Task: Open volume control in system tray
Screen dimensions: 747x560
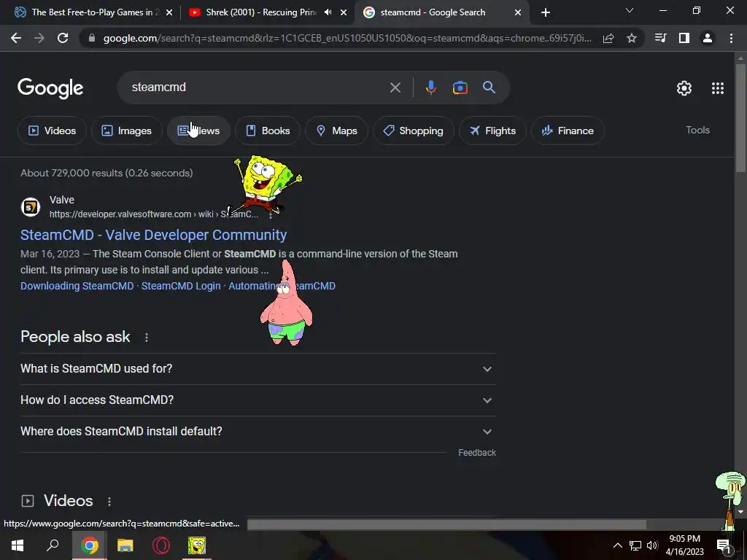Action: [652, 545]
